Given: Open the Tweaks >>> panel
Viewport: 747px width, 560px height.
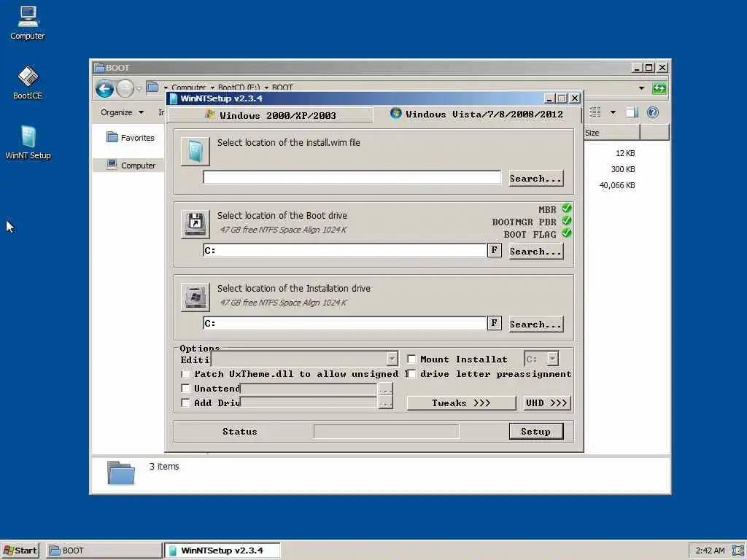Looking at the screenshot, I should [461, 402].
